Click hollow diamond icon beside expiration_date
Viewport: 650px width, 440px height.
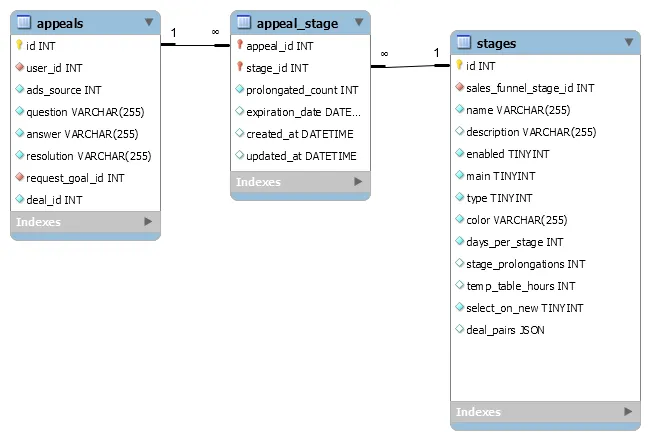(x=240, y=110)
